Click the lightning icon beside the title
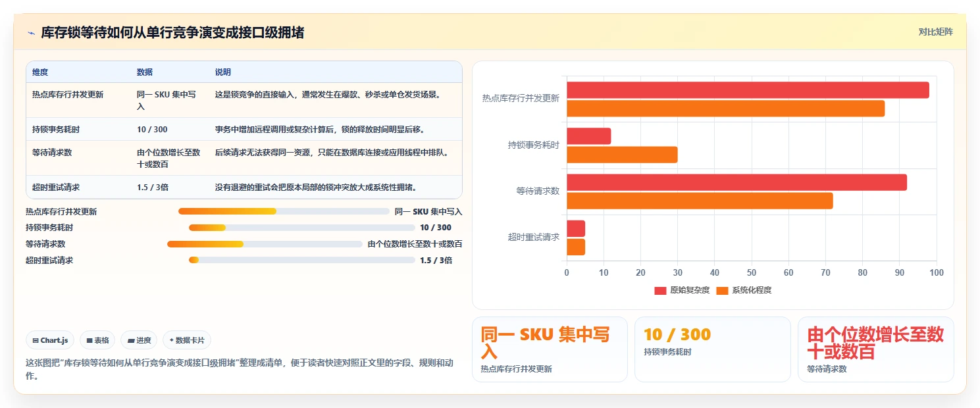 click(31, 33)
